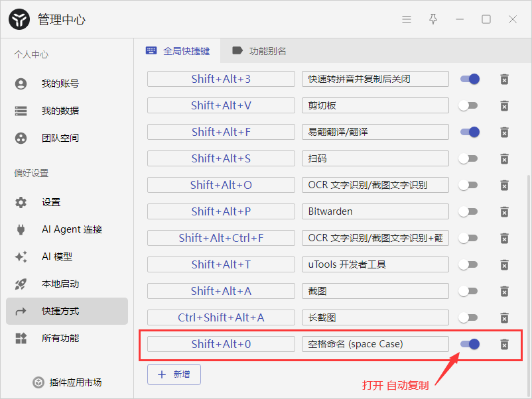Enable the 截图 Shift+Alt+A toggle
The height and width of the screenshot is (399, 532).
[468, 291]
